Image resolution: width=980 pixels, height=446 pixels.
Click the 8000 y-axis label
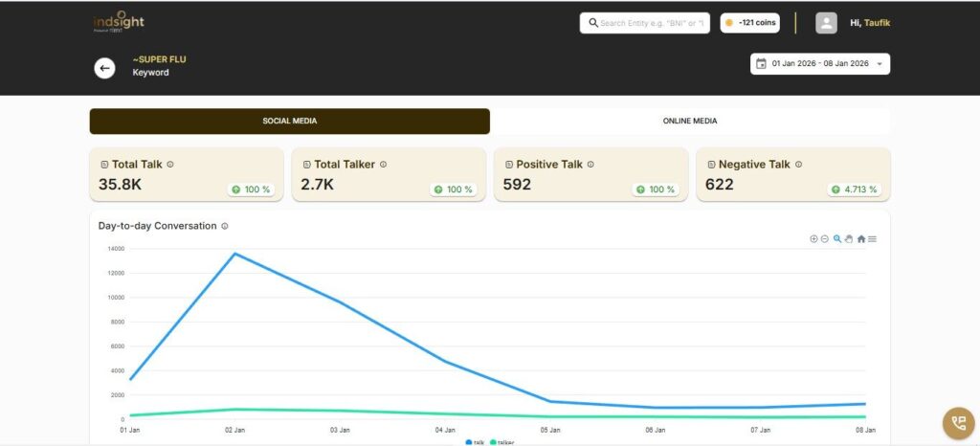(118, 322)
